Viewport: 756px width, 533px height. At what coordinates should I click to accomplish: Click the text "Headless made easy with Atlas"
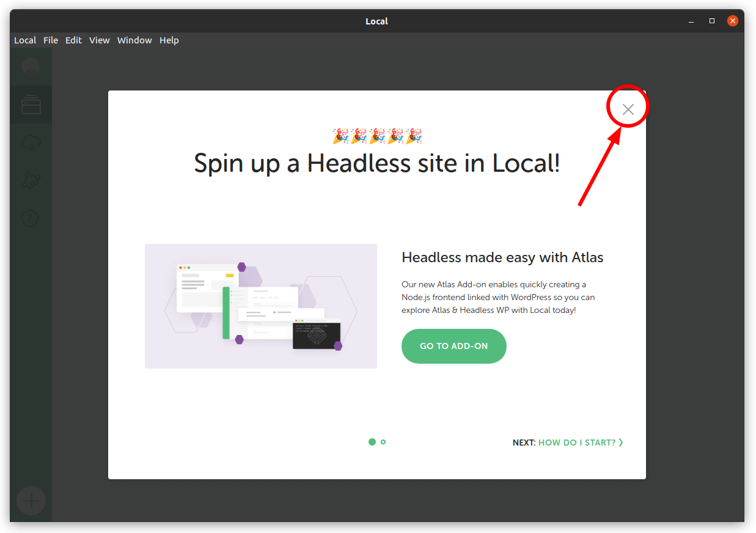coord(502,257)
